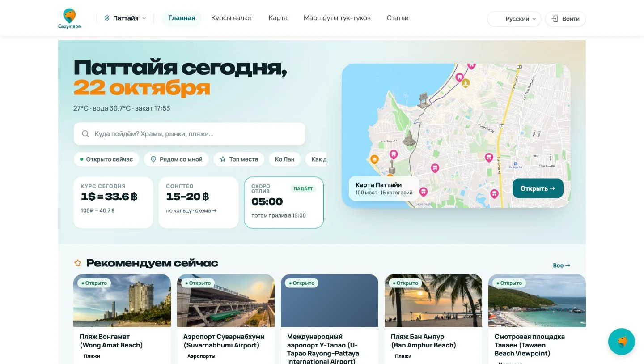Open the floating chat mascot button
This screenshot has width=644, height=364.
click(x=622, y=342)
